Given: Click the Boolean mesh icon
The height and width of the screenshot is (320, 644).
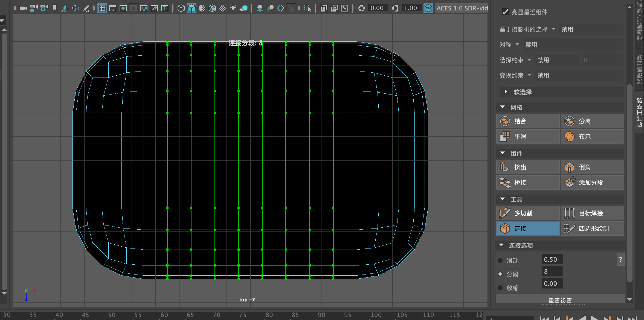Looking at the screenshot, I should [570, 136].
